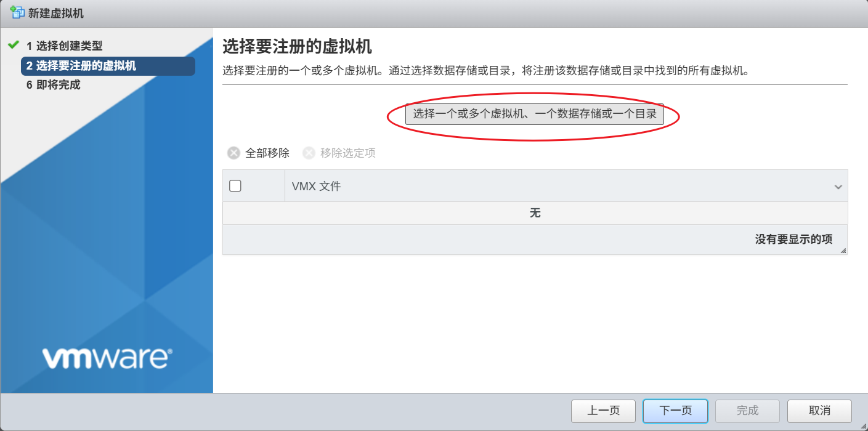The height and width of the screenshot is (431, 868).
Task: Proceed with the 下一页 button
Action: coord(675,411)
